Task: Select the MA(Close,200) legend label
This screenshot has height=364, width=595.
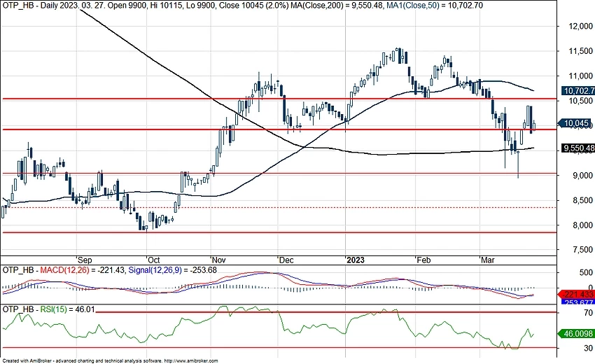Action: [x=320, y=6]
